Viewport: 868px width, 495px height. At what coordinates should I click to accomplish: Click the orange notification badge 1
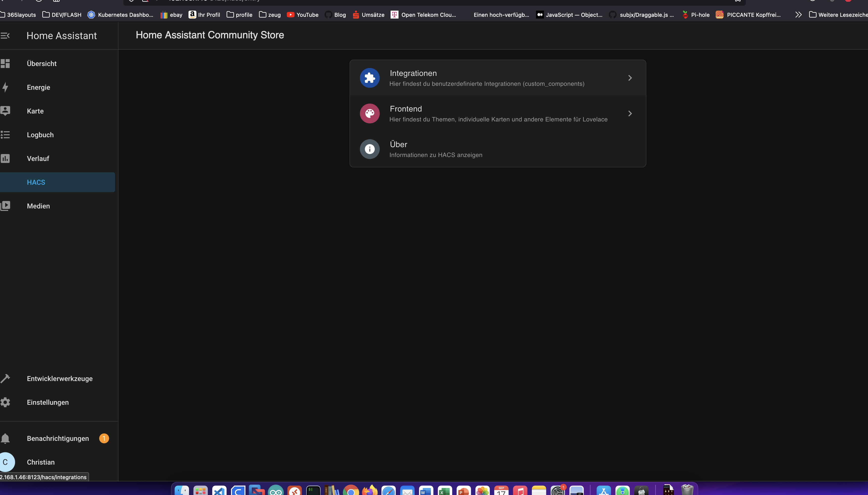tap(104, 439)
